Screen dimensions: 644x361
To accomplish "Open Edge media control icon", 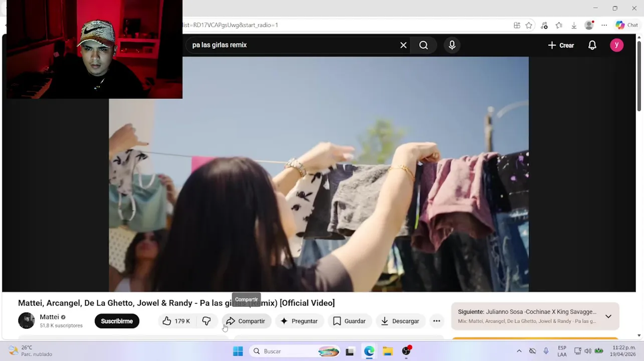I will click(x=544, y=25).
